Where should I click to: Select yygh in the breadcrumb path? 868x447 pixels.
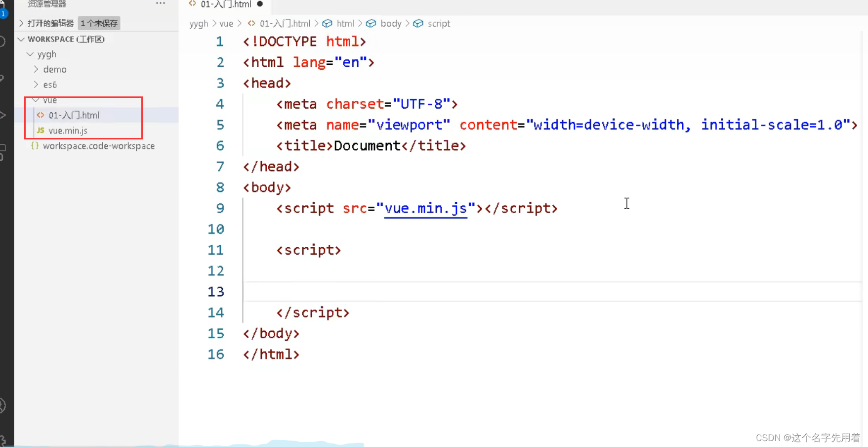pos(199,24)
